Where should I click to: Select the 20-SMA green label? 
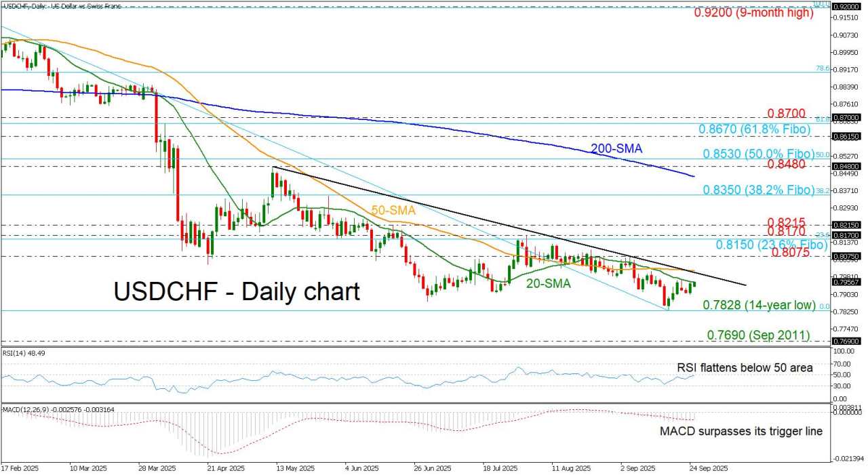[x=550, y=285]
